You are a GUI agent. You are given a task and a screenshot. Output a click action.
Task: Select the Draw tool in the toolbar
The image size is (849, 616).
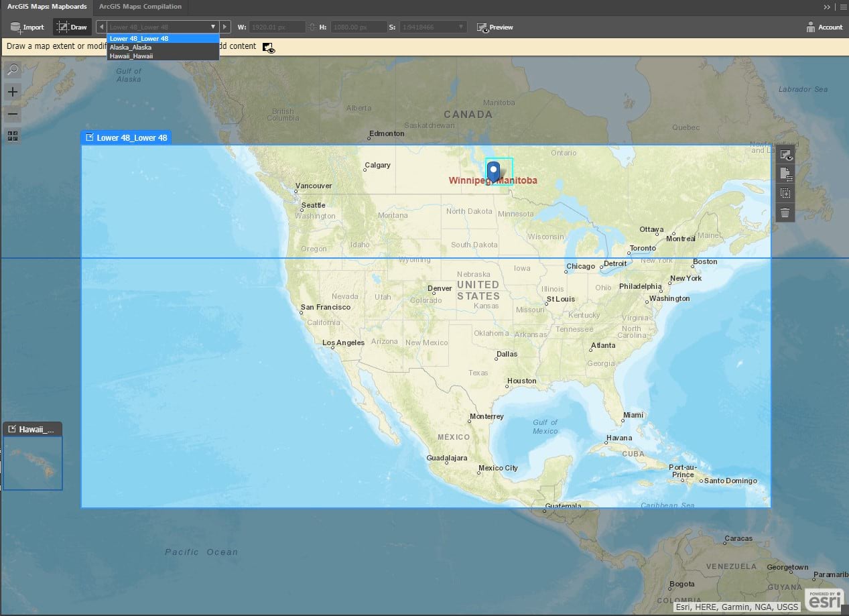[x=71, y=27]
